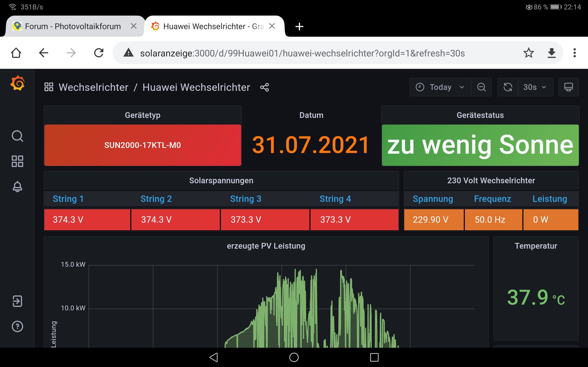Share dashboard via share icon
The height and width of the screenshot is (367, 588).
[264, 87]
